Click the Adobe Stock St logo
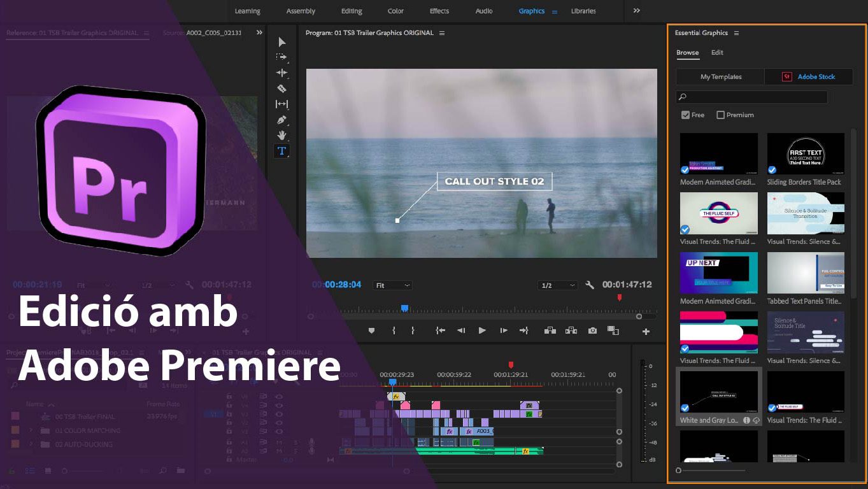Image resolution: width=868 pixels, height=489 pixels. [786, 76]
